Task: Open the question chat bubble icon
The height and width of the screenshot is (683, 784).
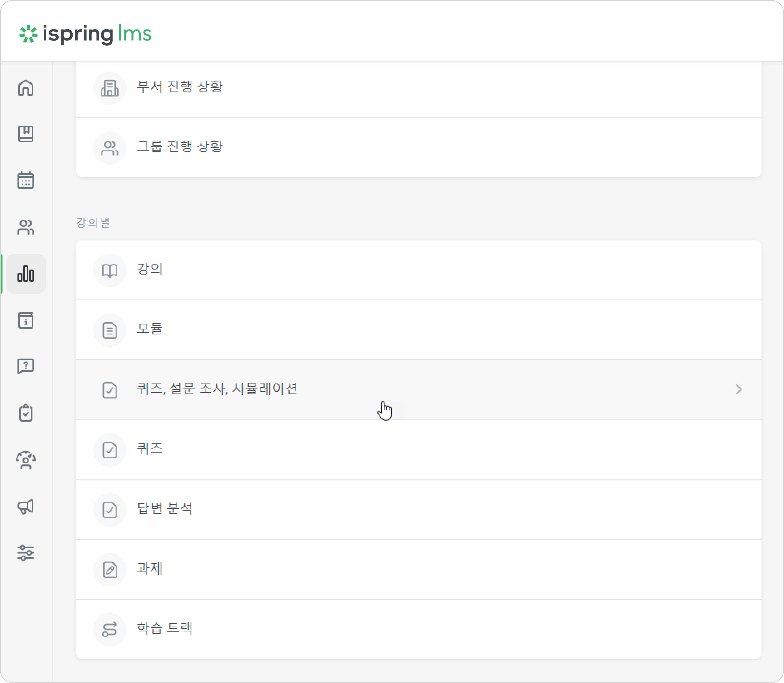Action: 26,367
